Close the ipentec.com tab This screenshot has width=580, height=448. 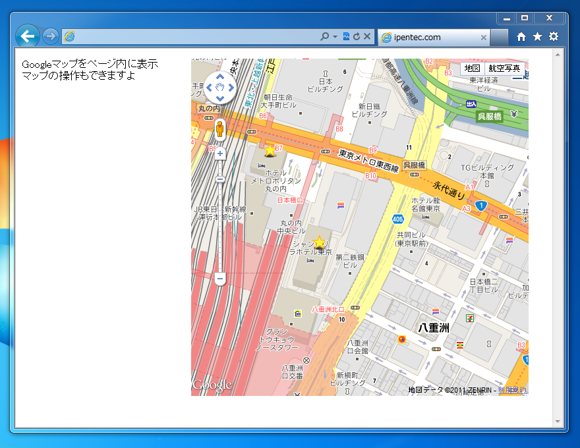coord(483,37)
